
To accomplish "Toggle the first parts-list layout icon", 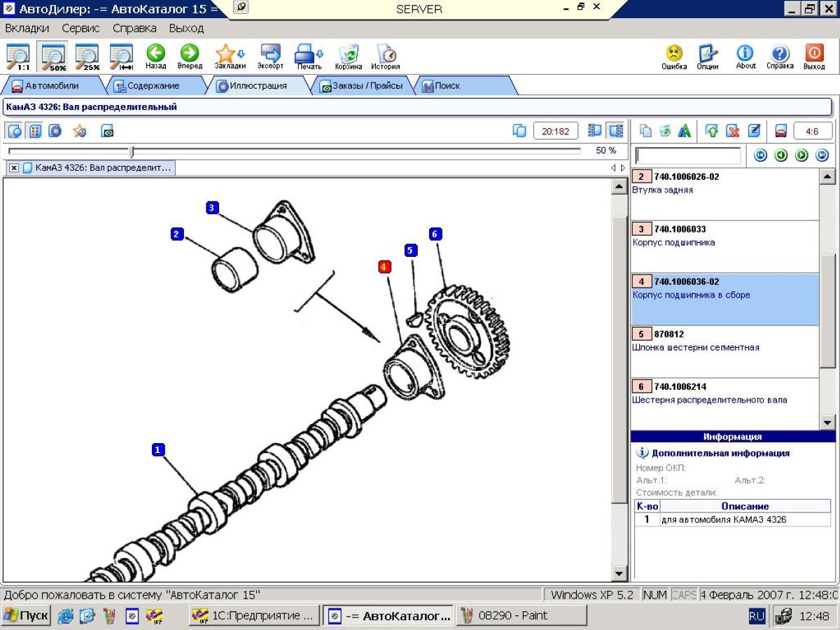I will coord(596,131).
